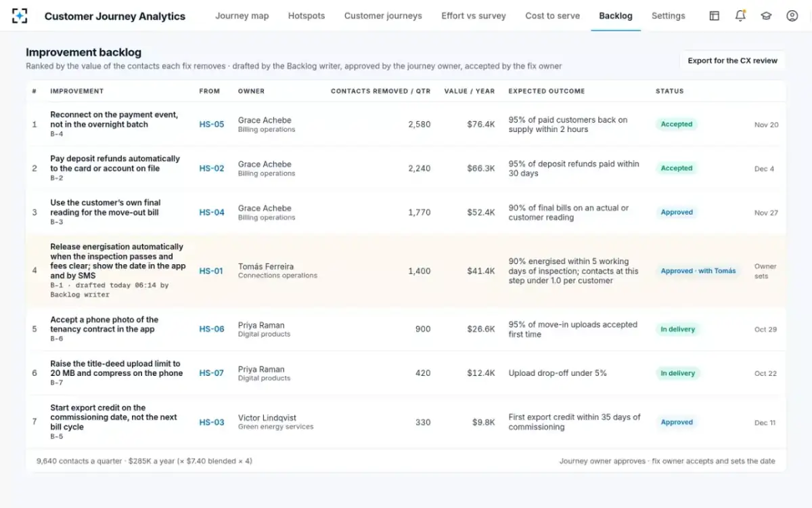The width and height of the screenshot is (812, 508).
Task: Click the '9,640 contacts a quarter' footer total
Action: coord(79,461)
